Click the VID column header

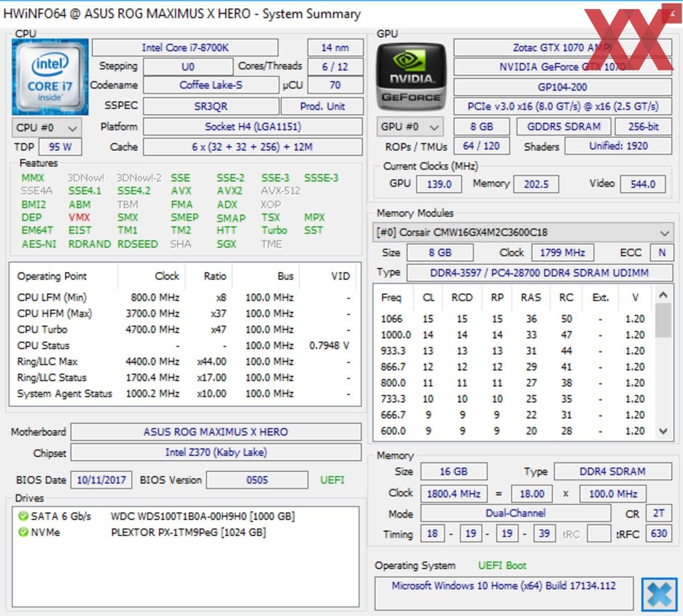[x=328, y=276]
